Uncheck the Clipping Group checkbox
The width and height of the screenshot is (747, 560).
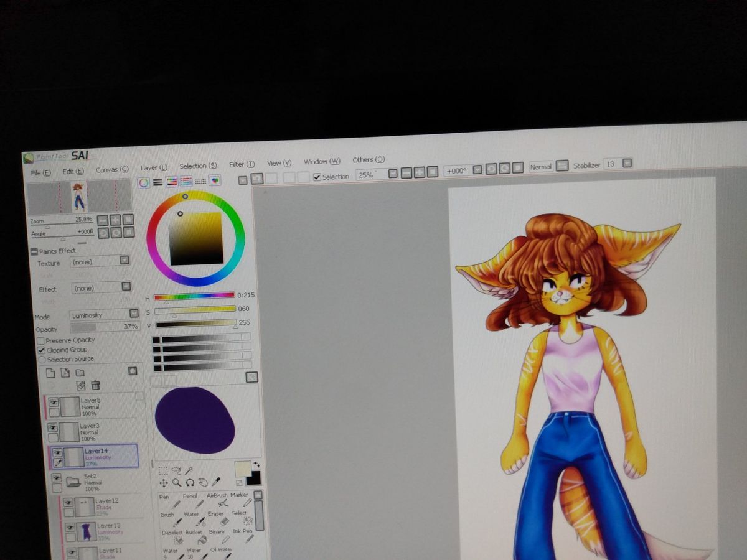pos(42,350)
